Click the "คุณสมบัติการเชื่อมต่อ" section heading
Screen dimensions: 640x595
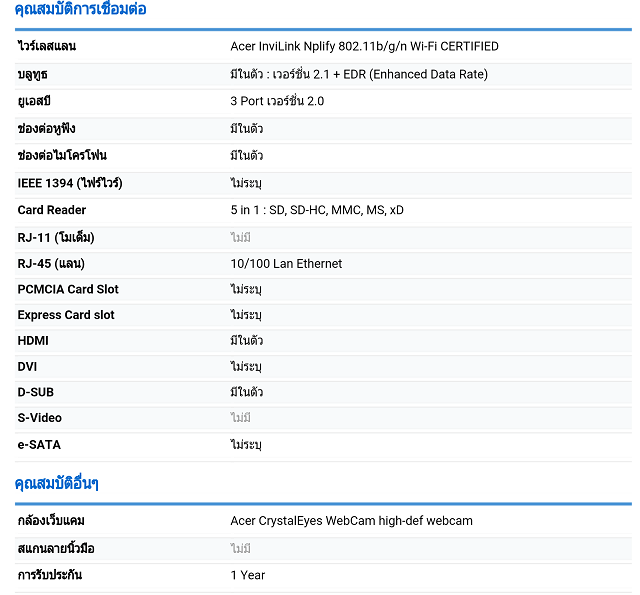pos(80,10)
